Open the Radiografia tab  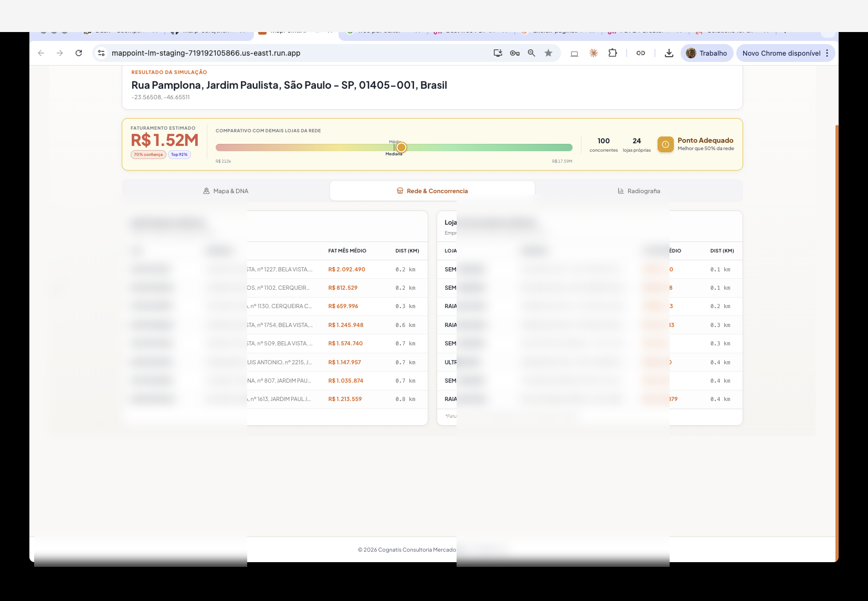[639, 191]
